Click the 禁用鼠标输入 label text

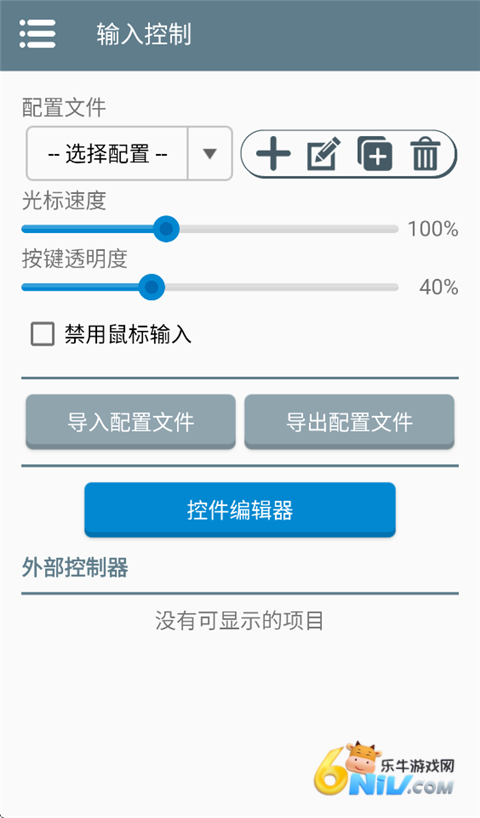click(128, 334)
